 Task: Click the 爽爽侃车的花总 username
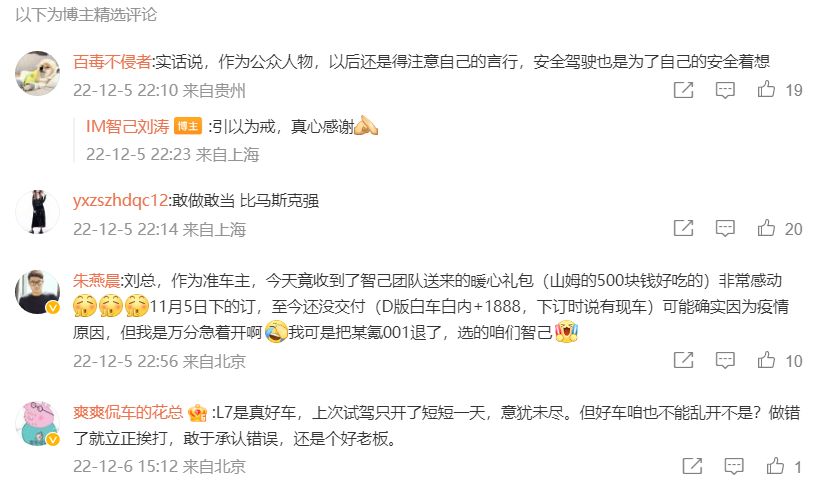(x=128, y=413)
